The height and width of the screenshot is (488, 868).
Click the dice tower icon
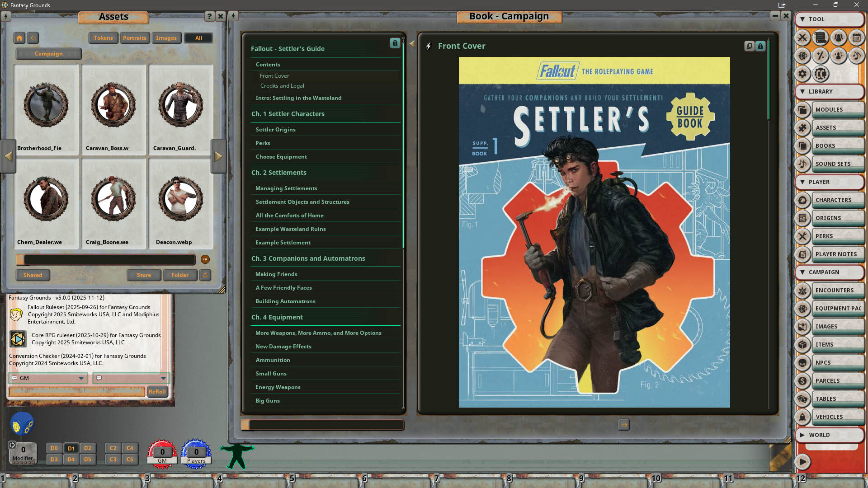(802, 56)
